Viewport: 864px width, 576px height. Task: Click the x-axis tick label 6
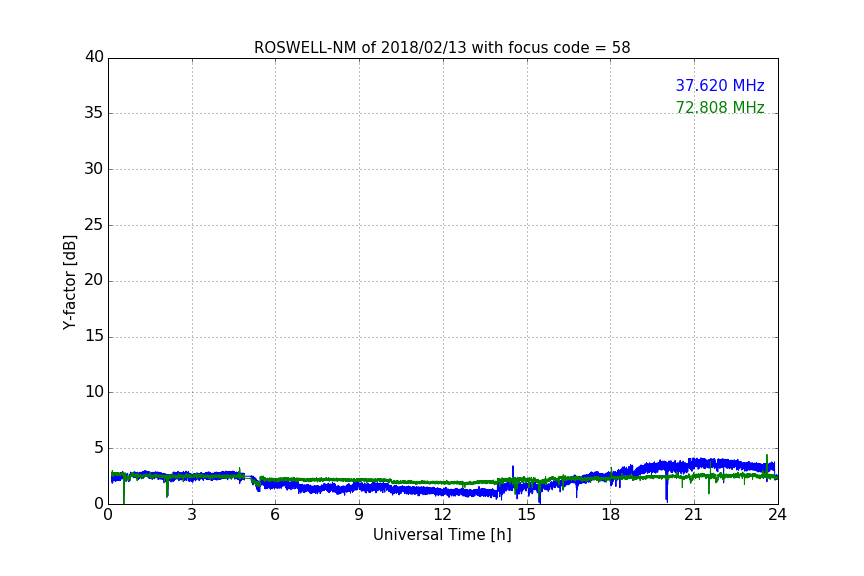pyautogui.click(x=275, y=515)
